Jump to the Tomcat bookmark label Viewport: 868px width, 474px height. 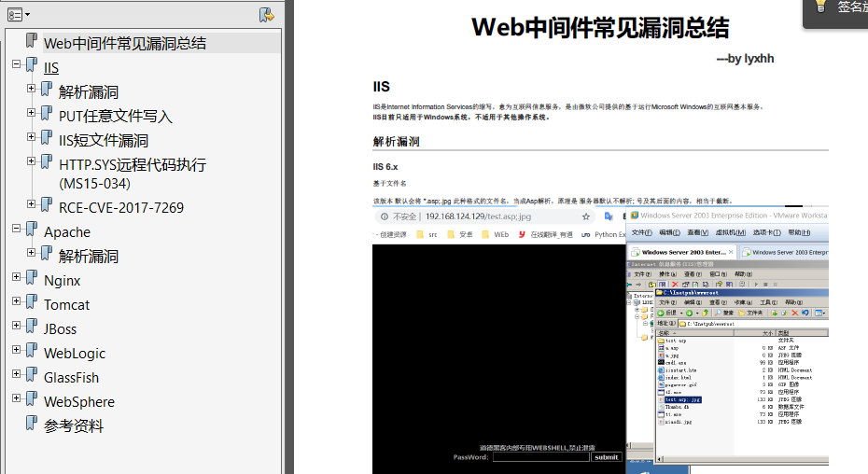click(x=66, y=304)
